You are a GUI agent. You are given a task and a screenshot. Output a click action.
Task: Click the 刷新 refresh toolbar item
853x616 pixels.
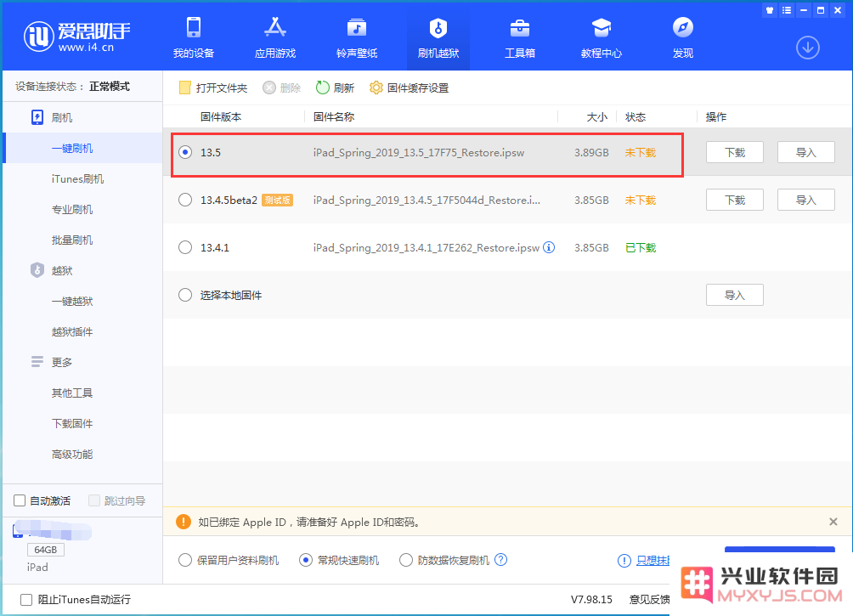(335, 88)
